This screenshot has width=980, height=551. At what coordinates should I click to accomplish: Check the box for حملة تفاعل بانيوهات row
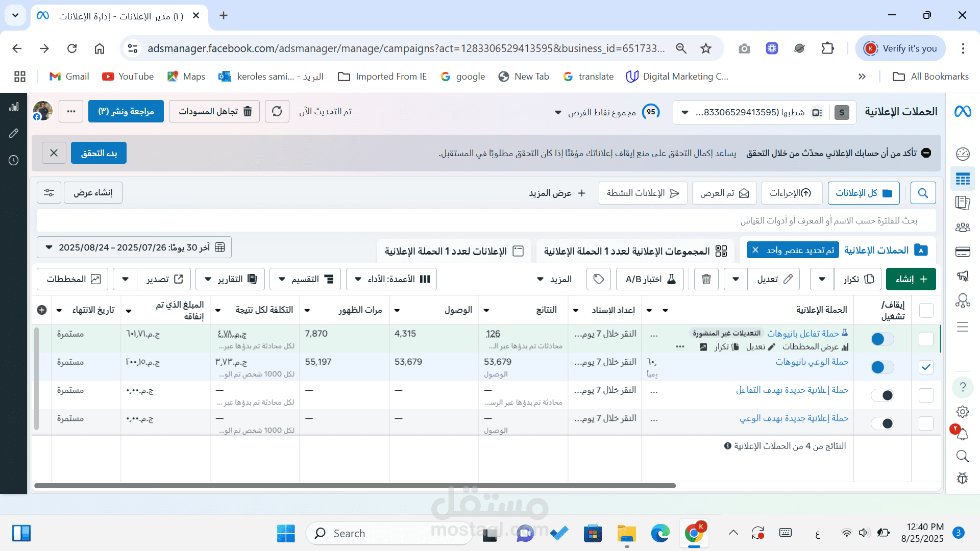pos(926,339)
